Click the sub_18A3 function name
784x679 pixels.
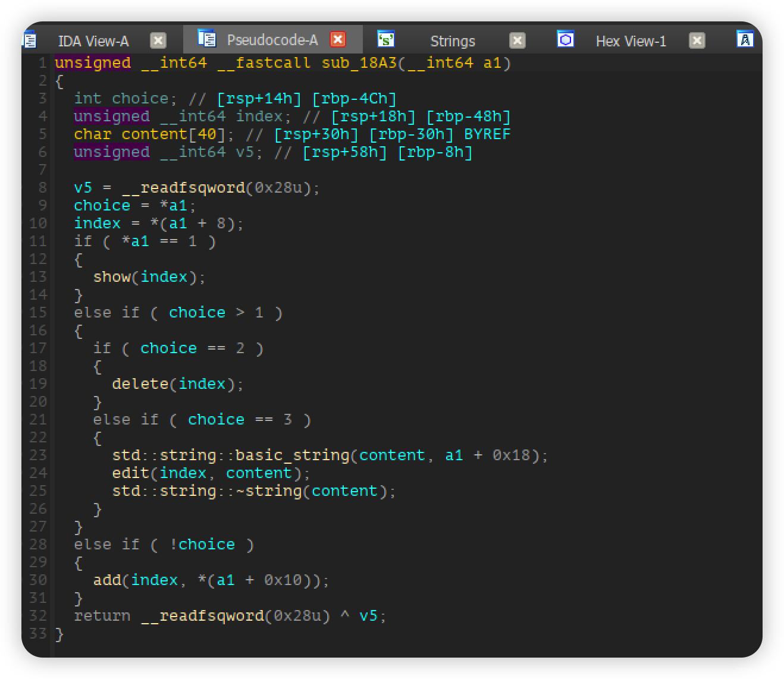pos(359,63)
